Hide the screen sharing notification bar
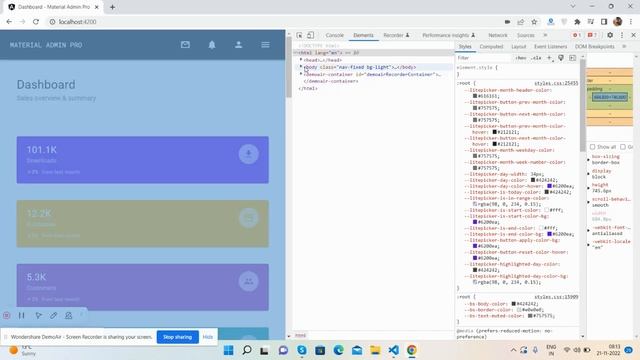 (x=208, y=337)
